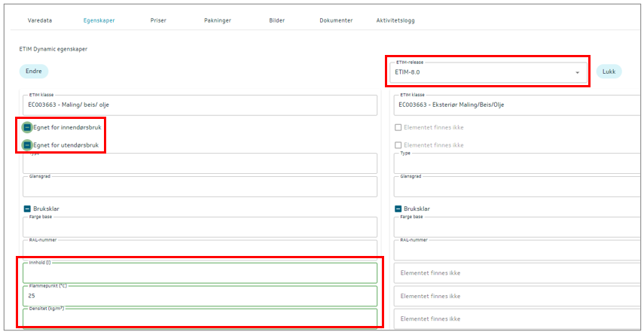
Task: Switch to the Priser tab
Action: [x=158, y=20]
